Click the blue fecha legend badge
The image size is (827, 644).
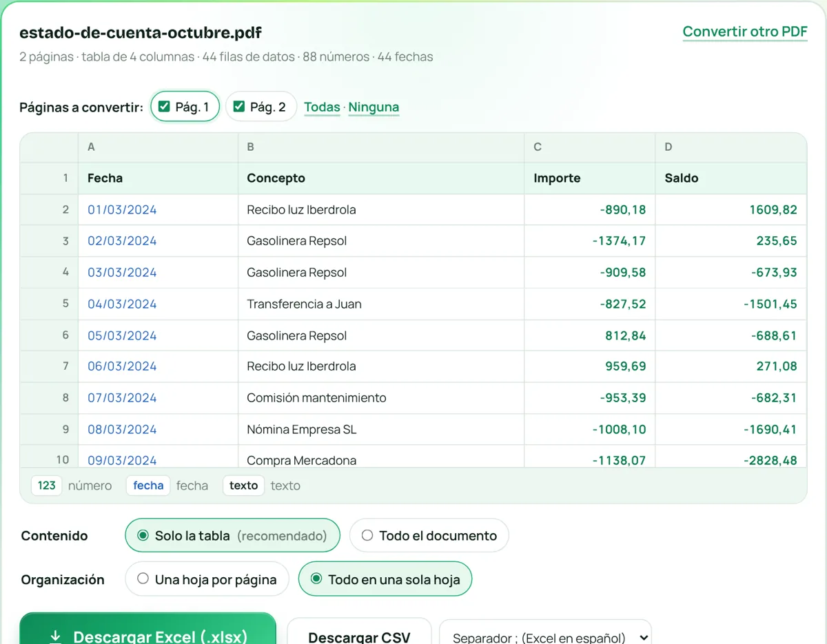[148, 486]
